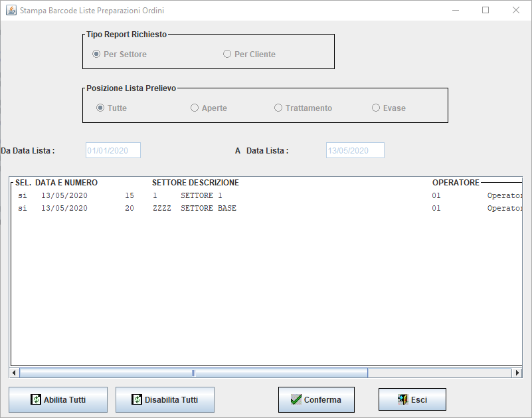The image size is (532, 418).
Task: Click the Da Data Lista date field
Action: [x=113, y=151]
